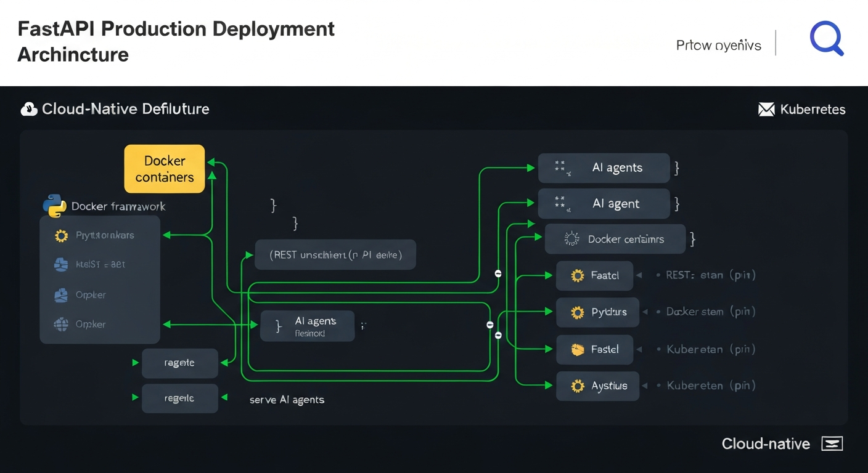
Task: Select the "REST: stan (pin)" annotation
Action: [x=711, y=275]
